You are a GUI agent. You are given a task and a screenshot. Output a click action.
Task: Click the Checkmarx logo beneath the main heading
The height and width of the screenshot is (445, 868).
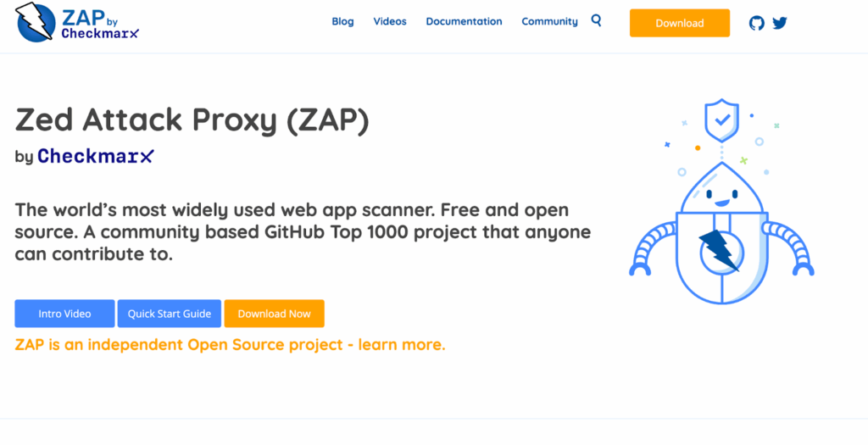(x=95, y=156)
